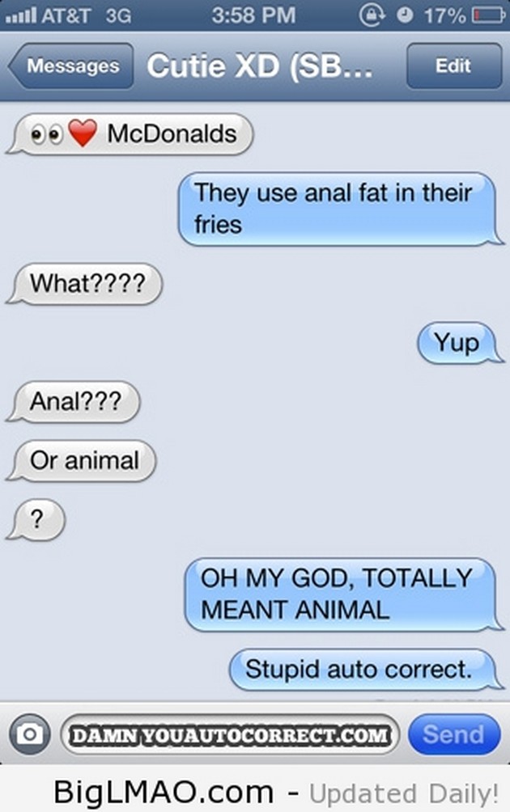Tap the Cutie XD contact title
Viewport: 510px width, 812px height.
pyautogui.click(x=260, y=66)
